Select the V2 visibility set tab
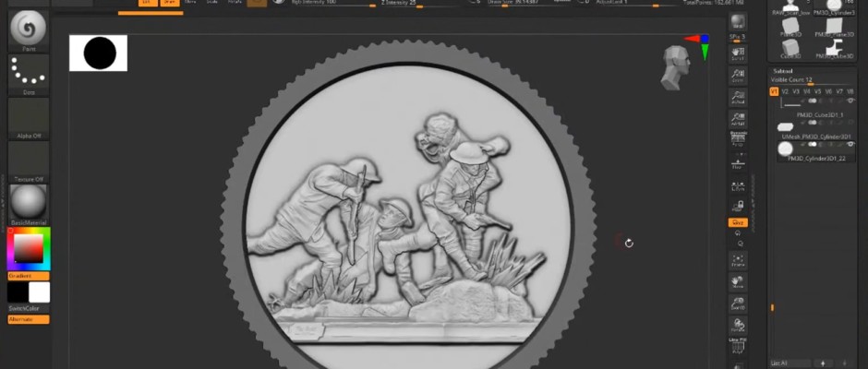This screenshot has width=868, height=369. [x=785, y=91]
